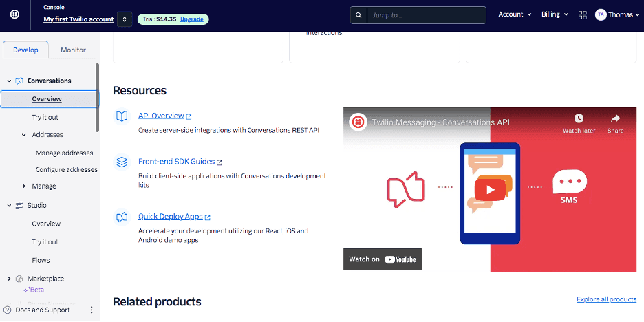Select Flows under Studio
The height and width of the screenshot is (322, 644).
[41, 261]
